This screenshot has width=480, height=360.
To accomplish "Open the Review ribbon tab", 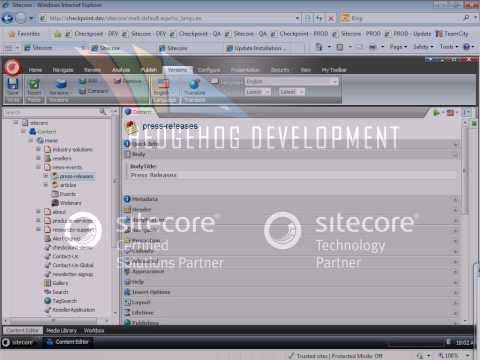I will click(92, 70).
